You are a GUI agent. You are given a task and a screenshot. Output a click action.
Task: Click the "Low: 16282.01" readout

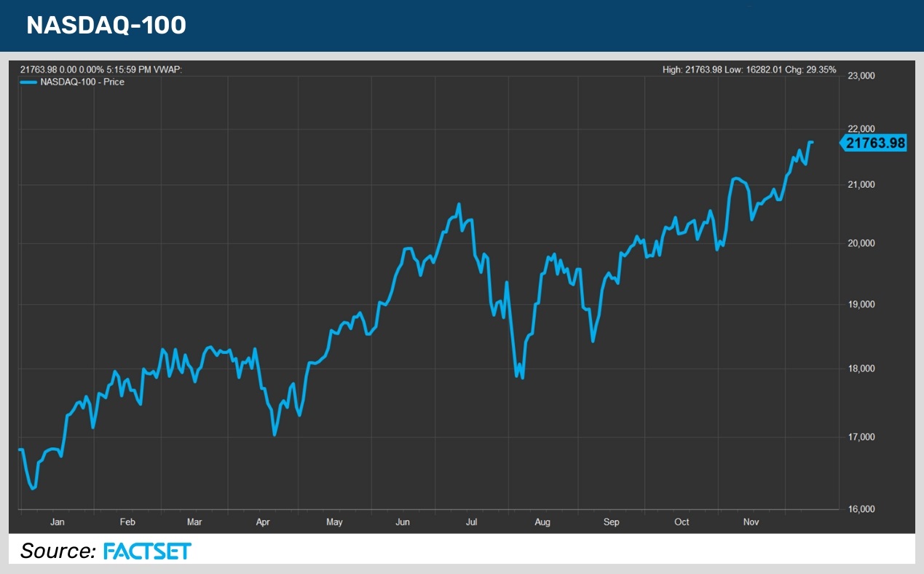(755, 70)
